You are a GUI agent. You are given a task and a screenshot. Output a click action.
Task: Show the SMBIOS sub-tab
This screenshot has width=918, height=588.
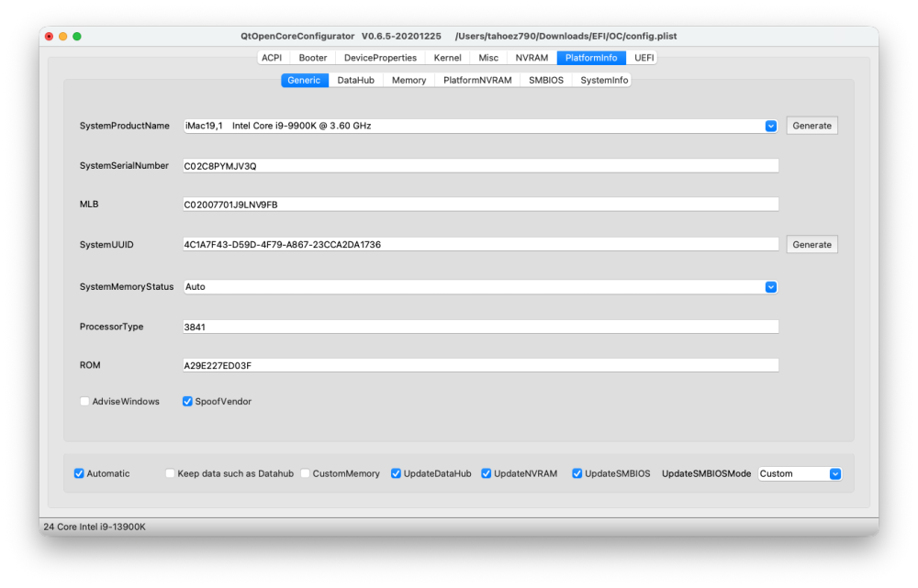(545, 80)
